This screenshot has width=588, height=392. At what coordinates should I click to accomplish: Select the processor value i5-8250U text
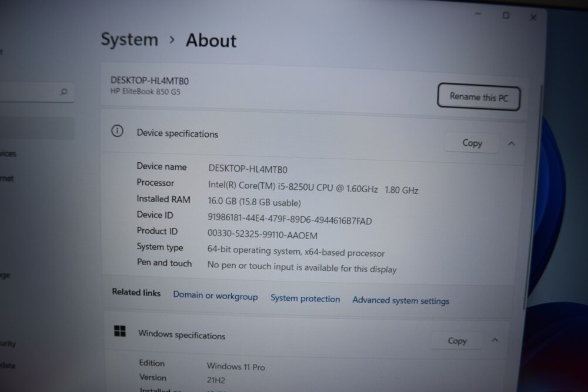pos(313,187)
